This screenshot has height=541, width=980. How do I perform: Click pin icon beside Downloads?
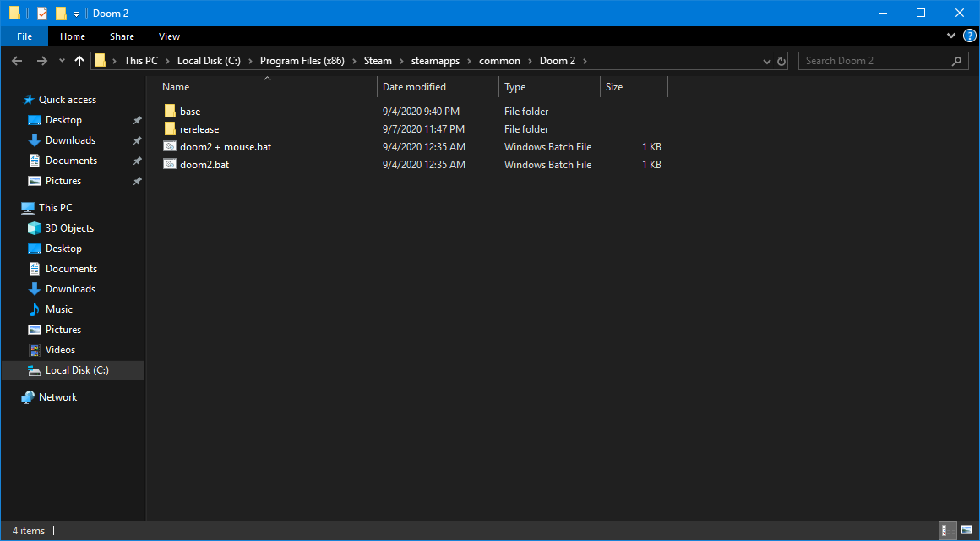coord(138,140)
